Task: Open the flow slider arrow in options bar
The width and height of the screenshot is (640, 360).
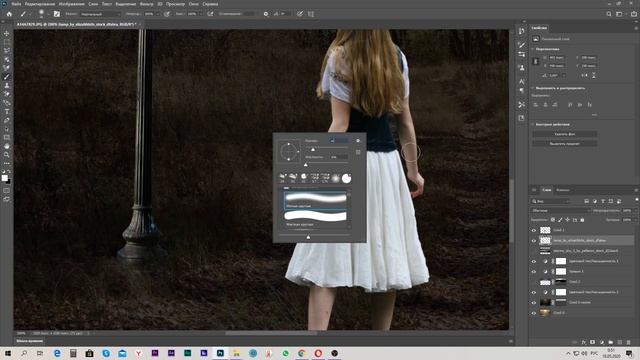Action: [x=200, y=14]
